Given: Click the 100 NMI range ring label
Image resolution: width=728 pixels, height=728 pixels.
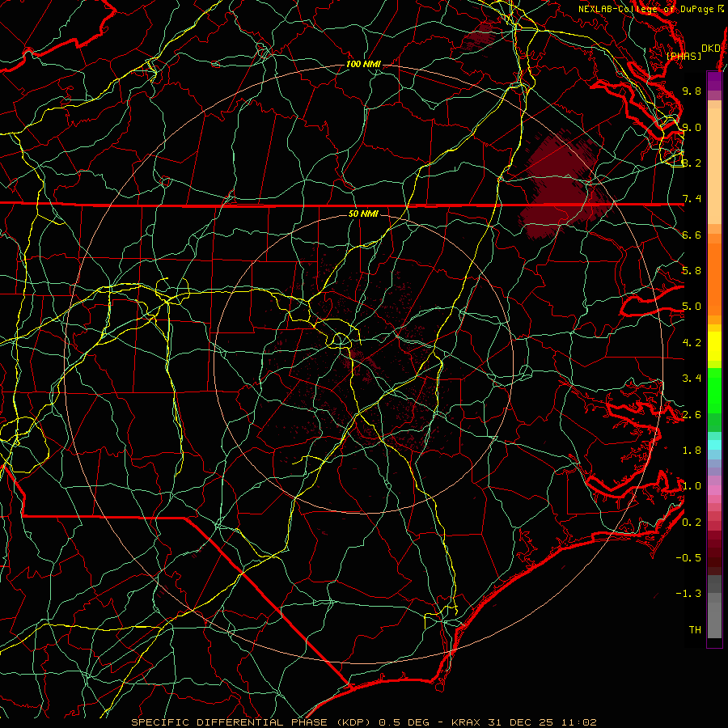Looking at the screenshot, I should point(363,64).
